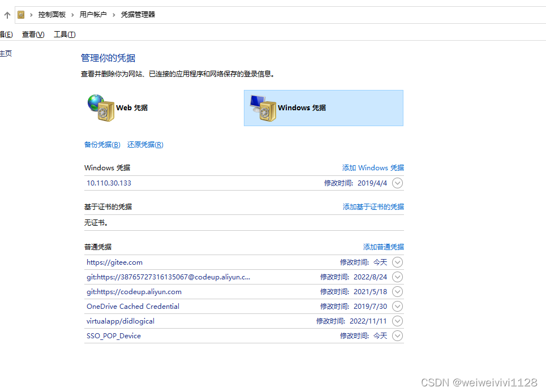The image size is (546, 392).
Task: Select the Web 凭据 vault icon
Action: click(x=101, y=107)
